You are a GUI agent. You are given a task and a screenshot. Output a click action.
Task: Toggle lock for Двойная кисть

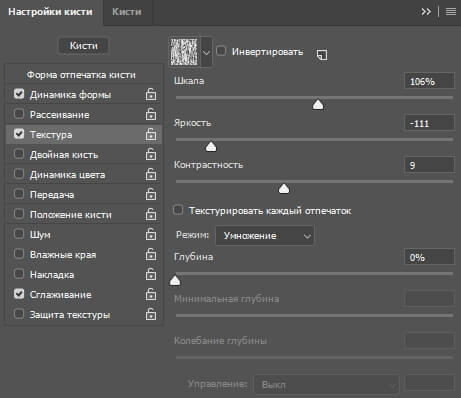point(151,154)
